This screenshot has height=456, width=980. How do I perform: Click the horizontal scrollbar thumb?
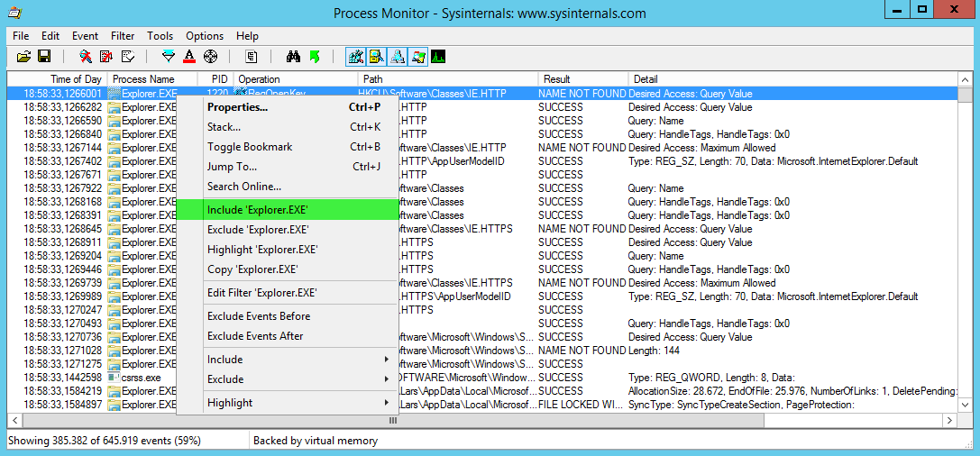coord(393,420)
